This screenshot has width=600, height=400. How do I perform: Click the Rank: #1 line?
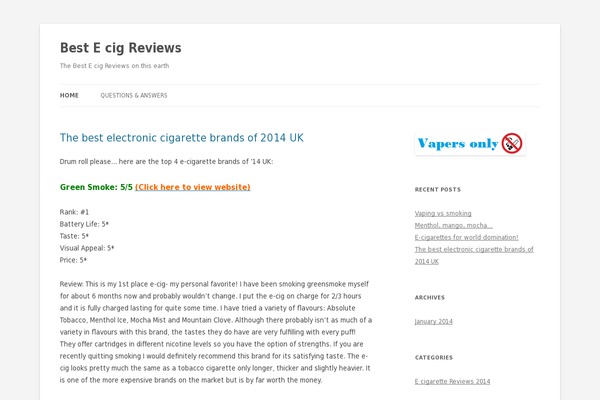click(x=74, y=212)
